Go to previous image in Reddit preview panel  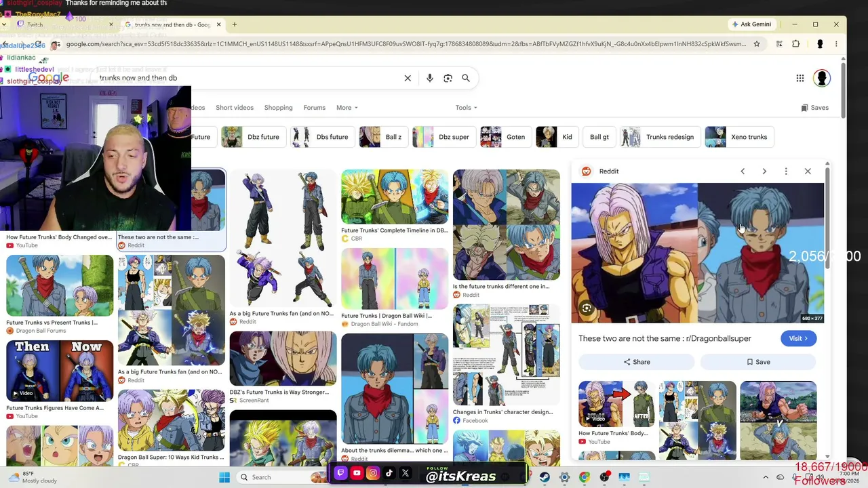(x=743, y=171)
